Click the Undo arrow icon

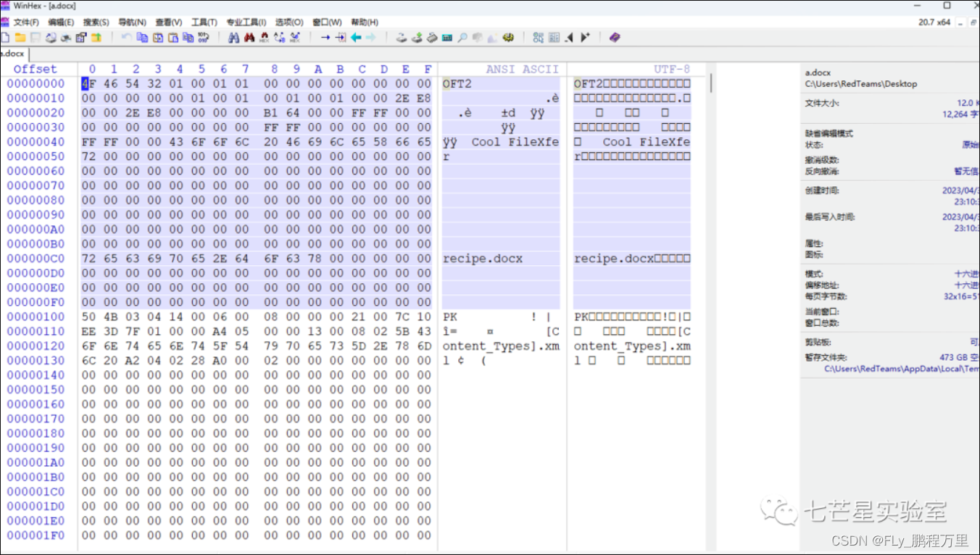tap(127, 37)
